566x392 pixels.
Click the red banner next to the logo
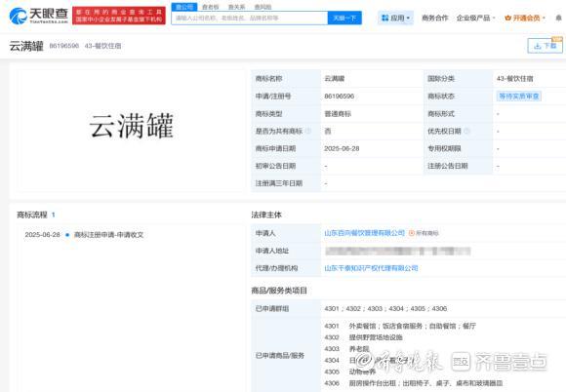pyautogui.click(x=119, y=16)
